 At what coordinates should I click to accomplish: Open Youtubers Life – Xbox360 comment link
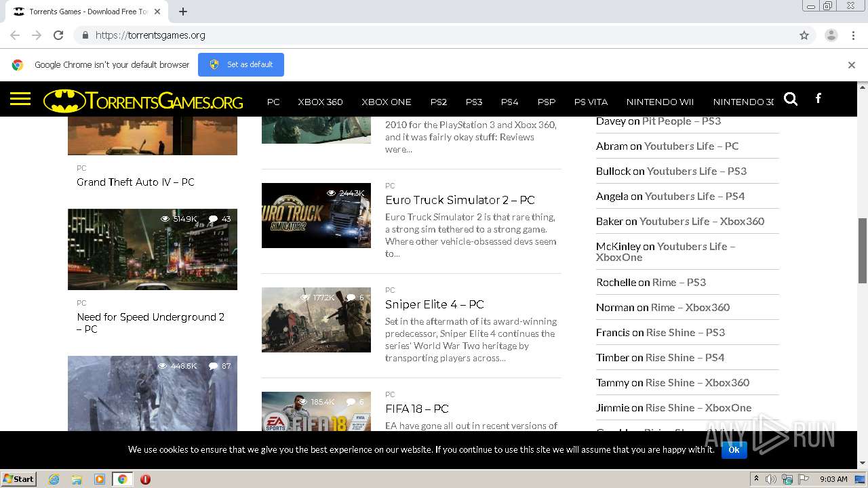point(702,221)
